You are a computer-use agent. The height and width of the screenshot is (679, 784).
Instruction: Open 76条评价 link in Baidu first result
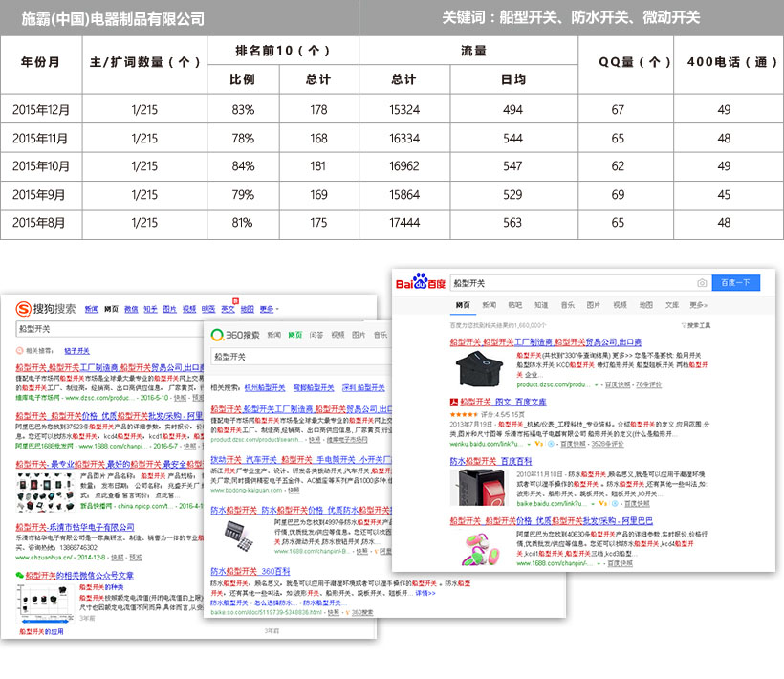(x=648, y=385)
